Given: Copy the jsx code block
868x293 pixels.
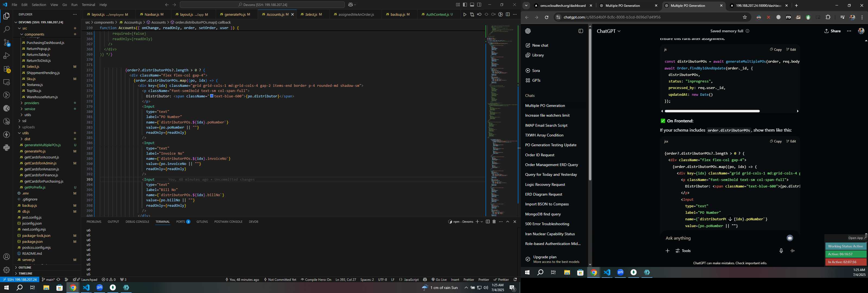Looking at the screenshot, I should [x=776, y=141].
